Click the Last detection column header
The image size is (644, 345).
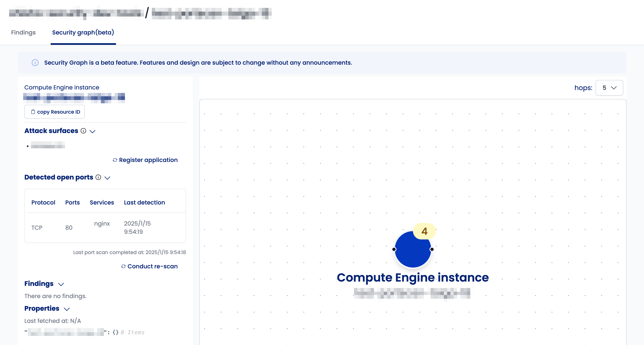pos(145,202)
